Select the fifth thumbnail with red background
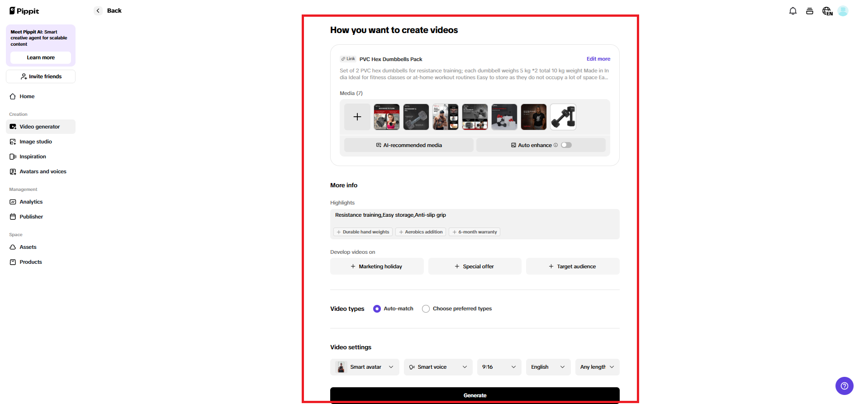 tap(504, 117)
